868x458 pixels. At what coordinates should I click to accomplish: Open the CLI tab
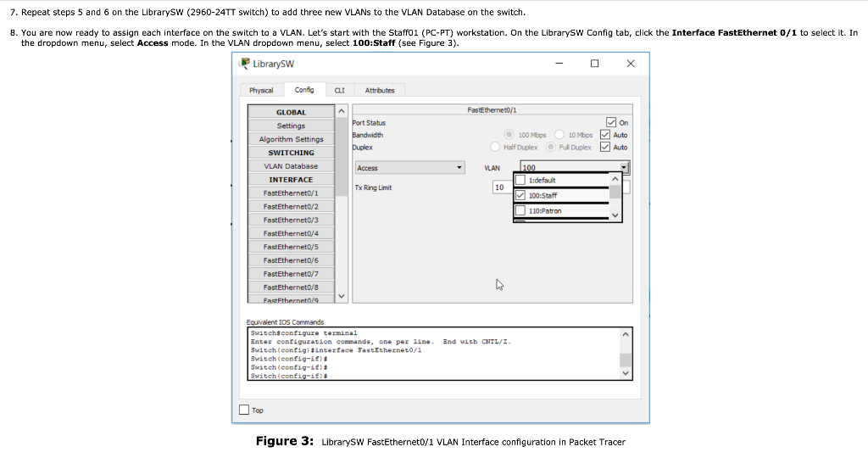pyautogui.click(x=339, y=90)
